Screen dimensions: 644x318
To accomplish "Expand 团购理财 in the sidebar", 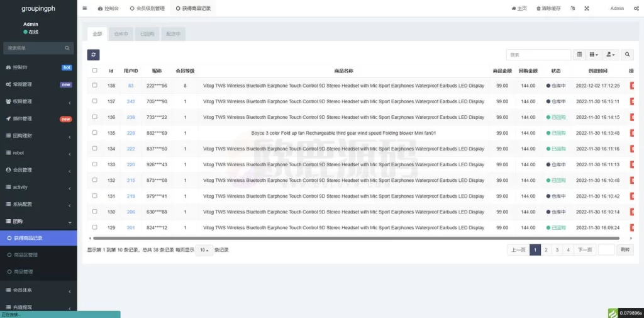I will coord(38,136).
